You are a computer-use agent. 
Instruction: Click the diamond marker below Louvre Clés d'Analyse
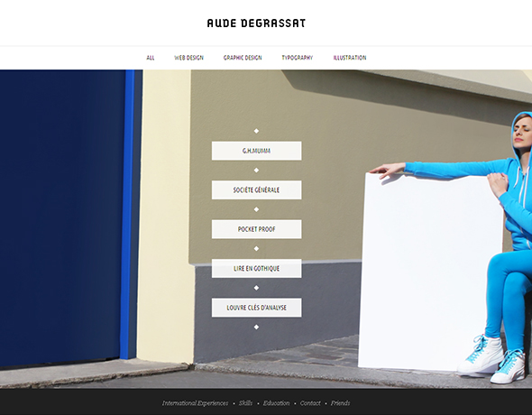pyautogui.click(x=256, y=327)
